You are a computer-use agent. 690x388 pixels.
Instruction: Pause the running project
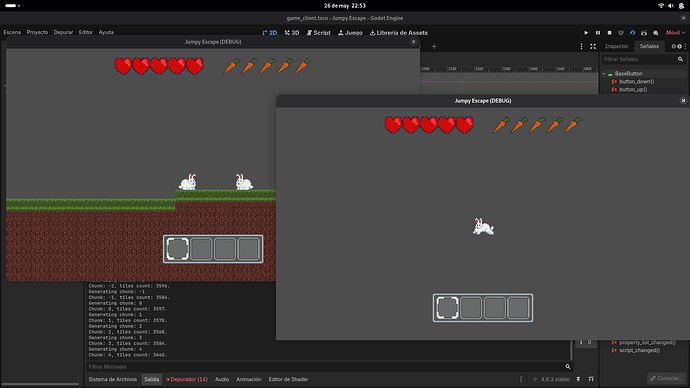(598, 33)
